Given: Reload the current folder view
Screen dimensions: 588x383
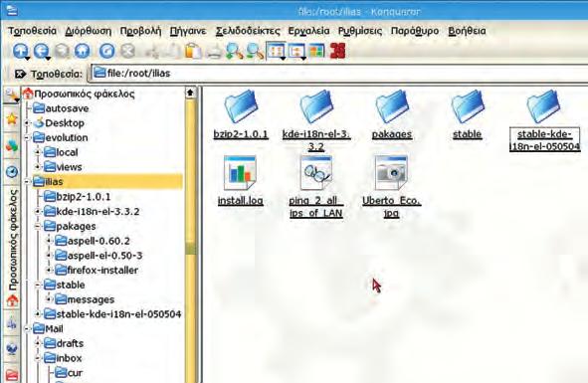Looking at the screenshot, I should [106, 51].
